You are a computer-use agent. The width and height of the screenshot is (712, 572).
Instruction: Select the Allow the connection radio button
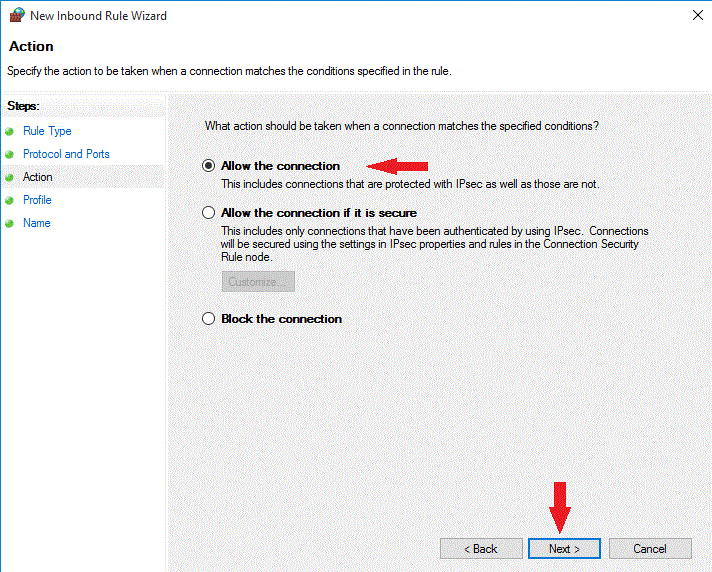(x=208, y=166)
